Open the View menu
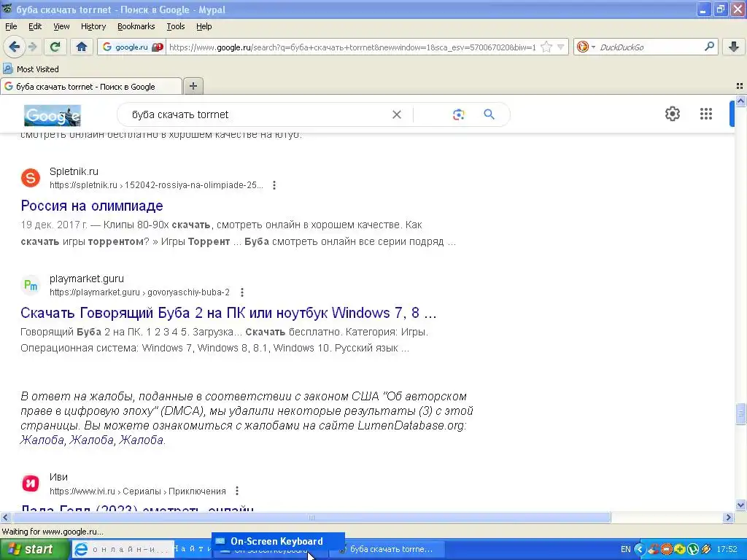747x560 pixels. tap(61, 26)
